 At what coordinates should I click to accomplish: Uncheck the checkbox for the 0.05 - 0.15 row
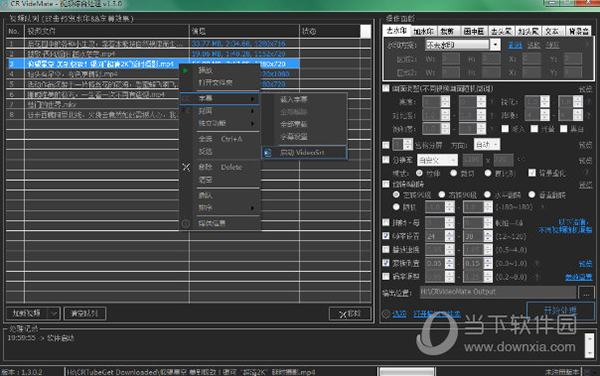(386, 263)
